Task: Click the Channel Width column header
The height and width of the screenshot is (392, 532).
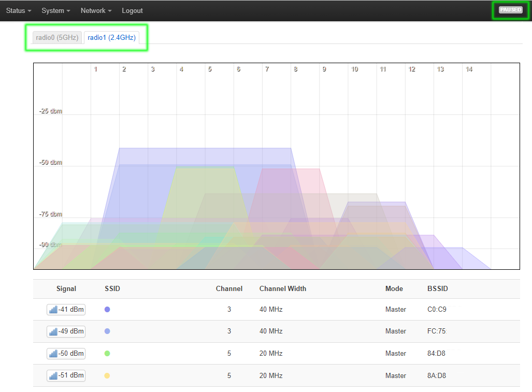Action: (x=282, y=288)
